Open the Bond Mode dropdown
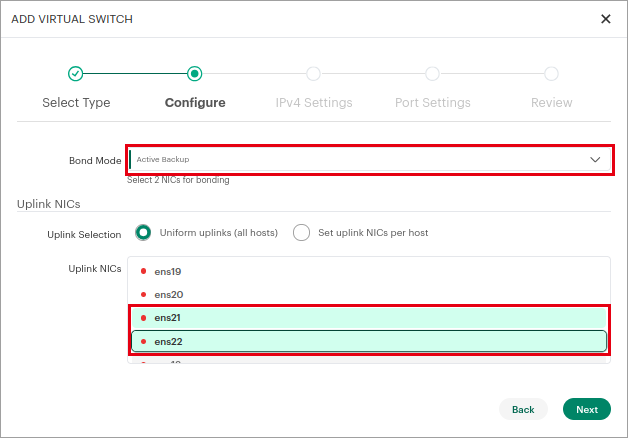The width and height of the screenshot is (628, 438). (x=370, y=159)
